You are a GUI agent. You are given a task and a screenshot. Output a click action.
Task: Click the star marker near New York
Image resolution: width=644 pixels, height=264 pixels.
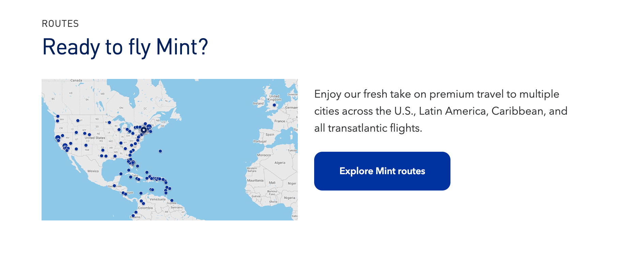tap(143, 129)
